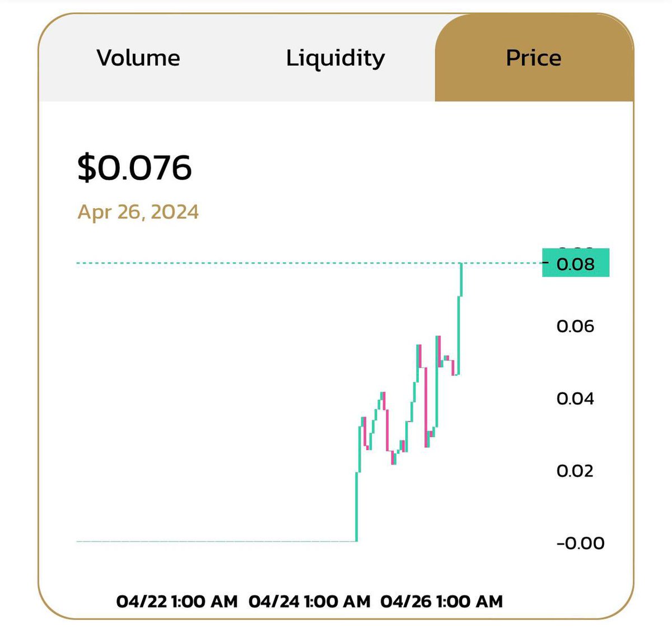This screenshot has width=672, height=637.
Task: Select the 04/26 1:00 AM time label
Action: click(442, 602)
